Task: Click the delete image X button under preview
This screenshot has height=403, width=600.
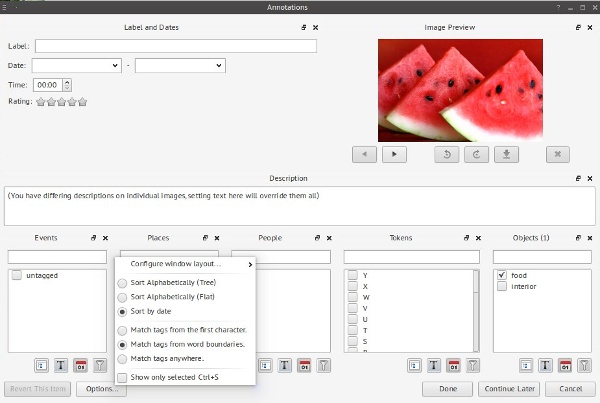Action: [x=558, y=154]
